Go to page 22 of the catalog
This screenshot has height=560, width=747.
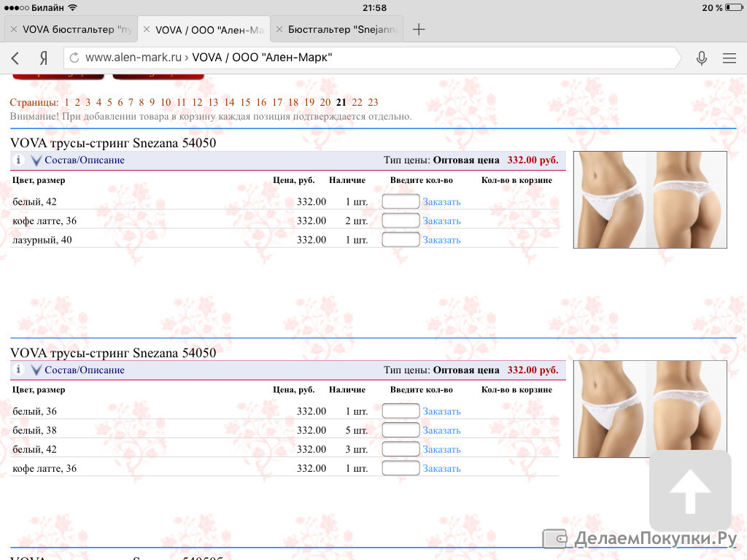(357, 102)
